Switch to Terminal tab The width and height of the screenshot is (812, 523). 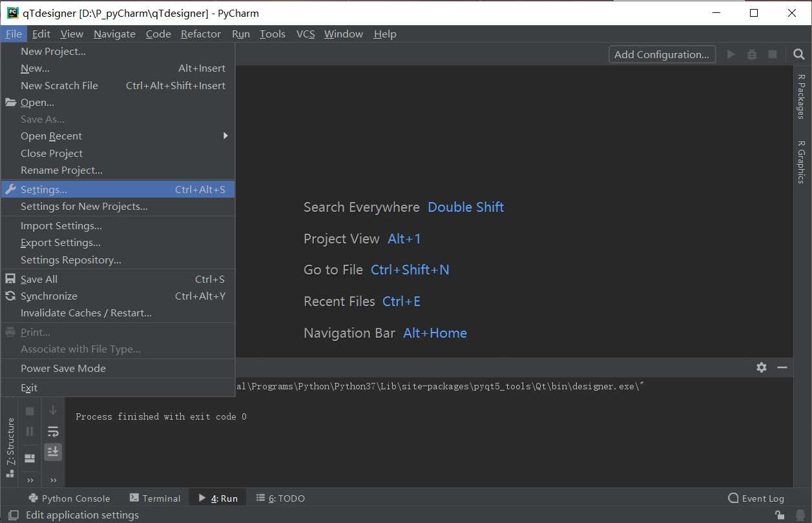click(x=155, y=498)
